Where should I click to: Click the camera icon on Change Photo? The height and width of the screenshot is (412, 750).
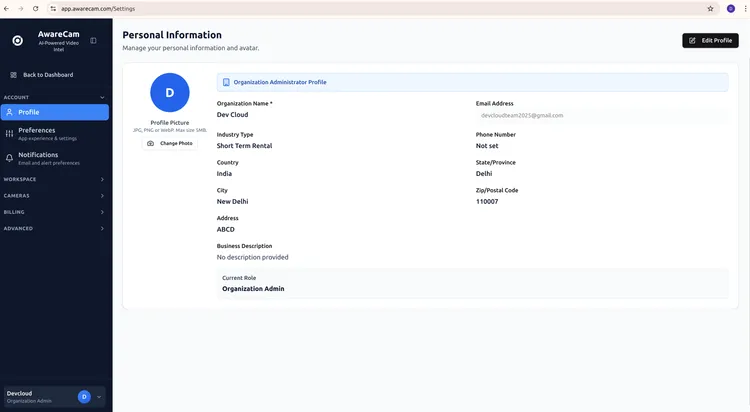point(150,144)
